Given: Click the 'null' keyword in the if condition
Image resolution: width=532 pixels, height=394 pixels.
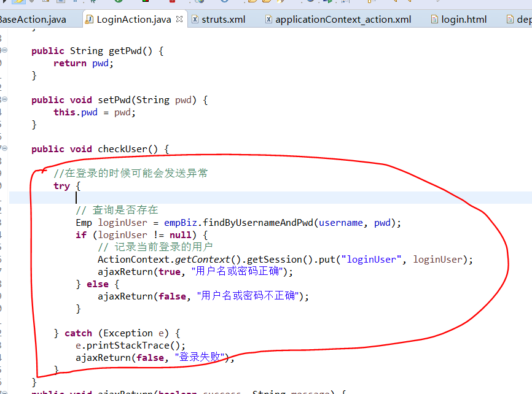Looking at the screenshot, I should click(x=181, y=235).
